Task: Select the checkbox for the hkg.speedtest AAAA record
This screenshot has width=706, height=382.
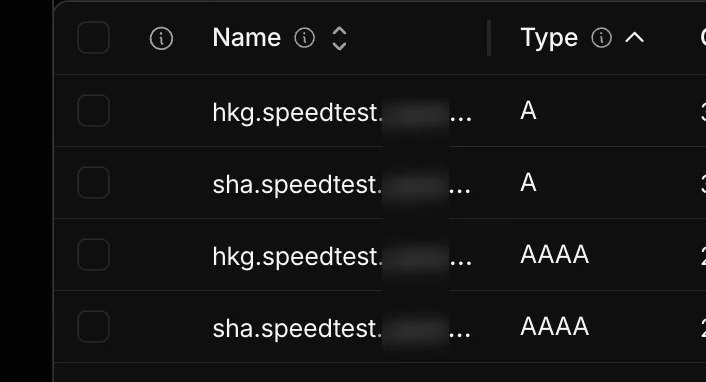Action: coord(93,255)
